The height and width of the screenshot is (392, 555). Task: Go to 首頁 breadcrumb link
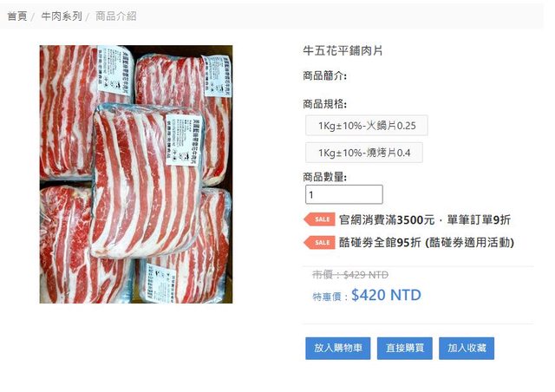(17, 16)
